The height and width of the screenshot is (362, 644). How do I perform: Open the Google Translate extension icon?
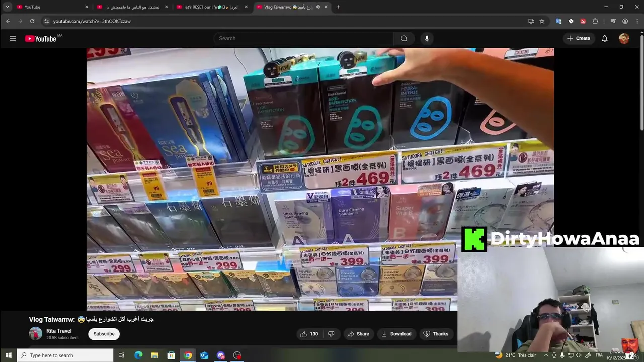point(558,21)
